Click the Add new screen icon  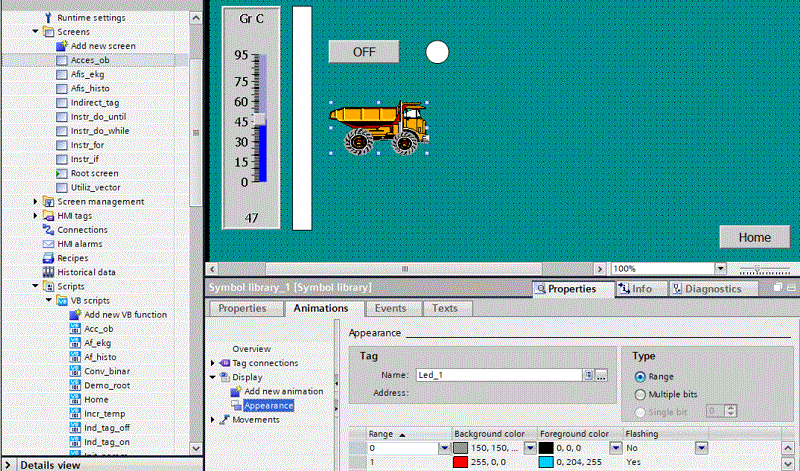(x=62, y=46)
